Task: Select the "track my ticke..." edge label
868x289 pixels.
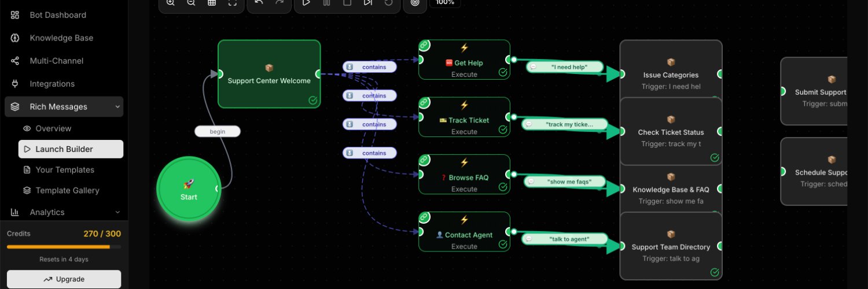Action: tap(565, 124)
